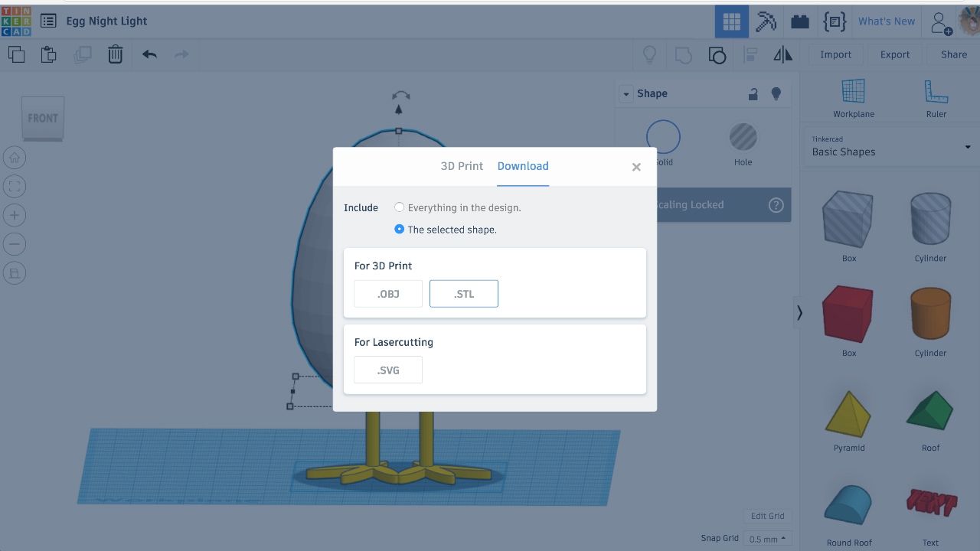The image size is (980, 551).
Task: Click the Tinkercad logo
Action: pos(16,21)
